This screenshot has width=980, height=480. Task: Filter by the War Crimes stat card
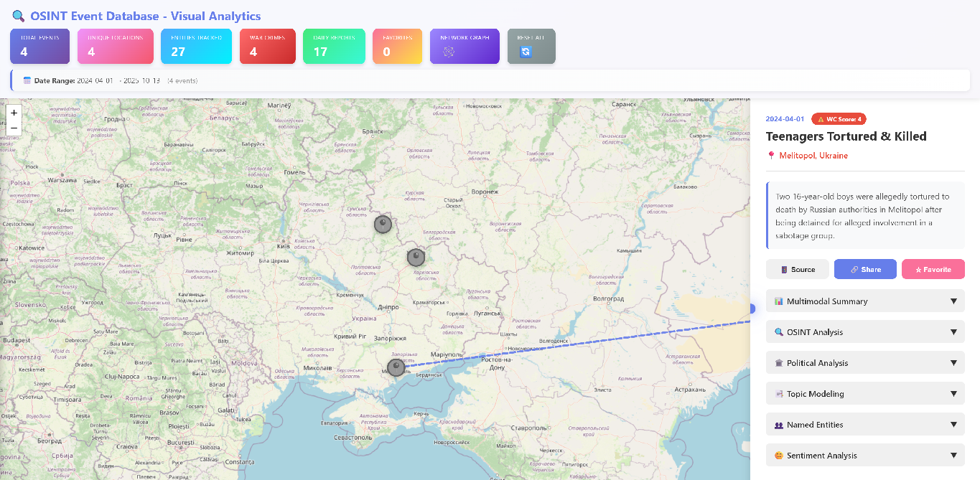tap(267, 47)
